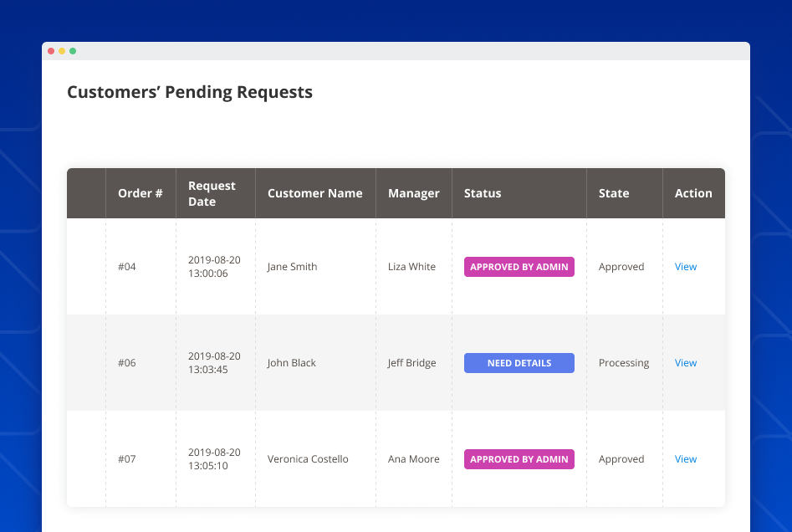Click the 'NEED DETAILS' status badge

(519, 362)
